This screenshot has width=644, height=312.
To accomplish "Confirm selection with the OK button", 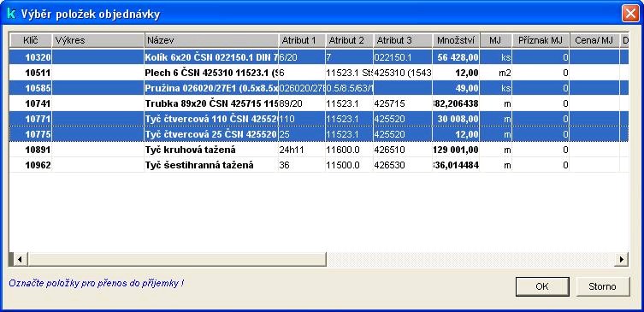I will 542,286.
